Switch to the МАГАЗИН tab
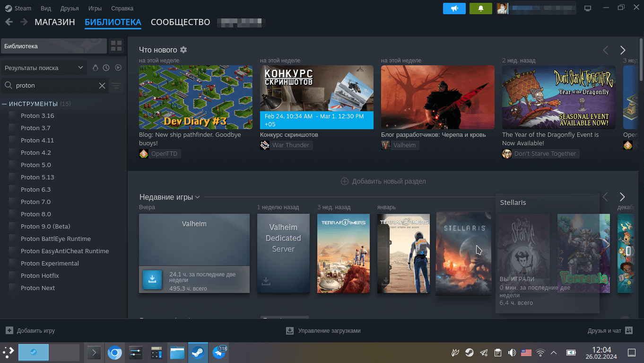This screenshot has width=644, height=363. [55, 22]
